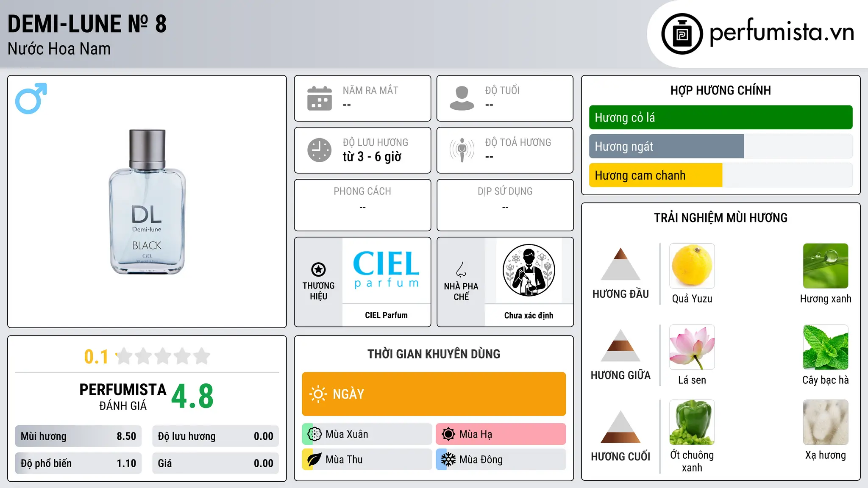Click the Độ phổ biến 1.10 score

point(78,463)
